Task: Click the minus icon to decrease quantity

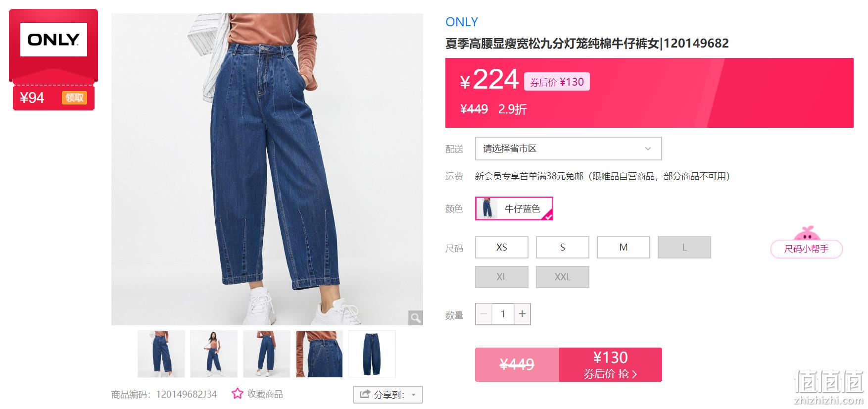Action: click(484, 314)
